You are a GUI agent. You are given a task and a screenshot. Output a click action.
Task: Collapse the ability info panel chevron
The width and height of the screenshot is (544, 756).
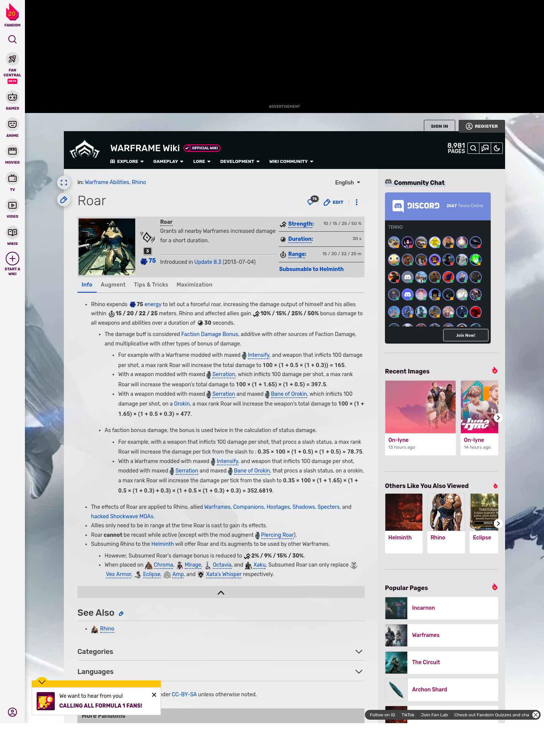pyautogui.click(x=221, y=592)
